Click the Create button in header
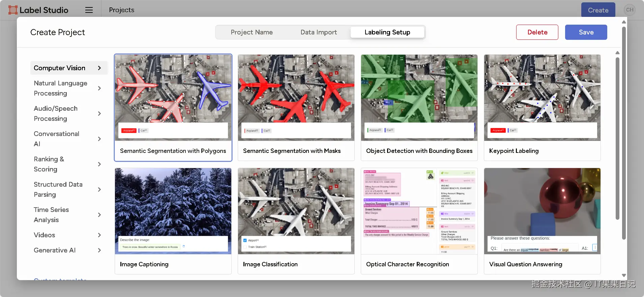Image resolution: width=644 pixels, height=297 pixels. (598, 10)
